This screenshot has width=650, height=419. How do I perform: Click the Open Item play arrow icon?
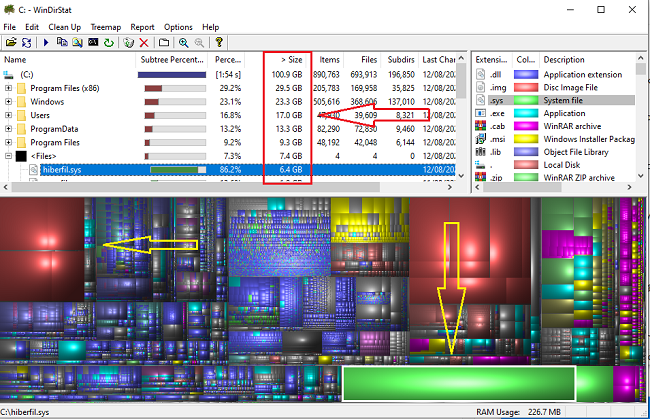pyautogui.click(x=46, y=42)
